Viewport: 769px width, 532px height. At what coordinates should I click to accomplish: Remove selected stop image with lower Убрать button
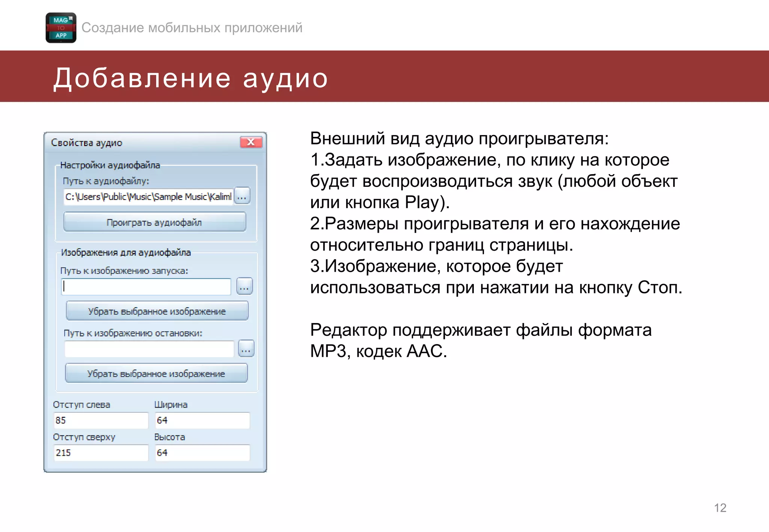(156, 374)
